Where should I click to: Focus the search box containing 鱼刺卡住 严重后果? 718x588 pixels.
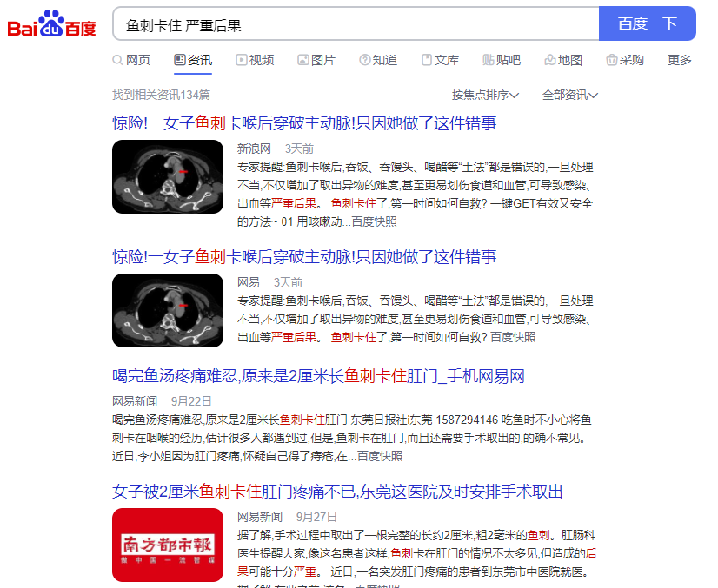tap(356, 23)
